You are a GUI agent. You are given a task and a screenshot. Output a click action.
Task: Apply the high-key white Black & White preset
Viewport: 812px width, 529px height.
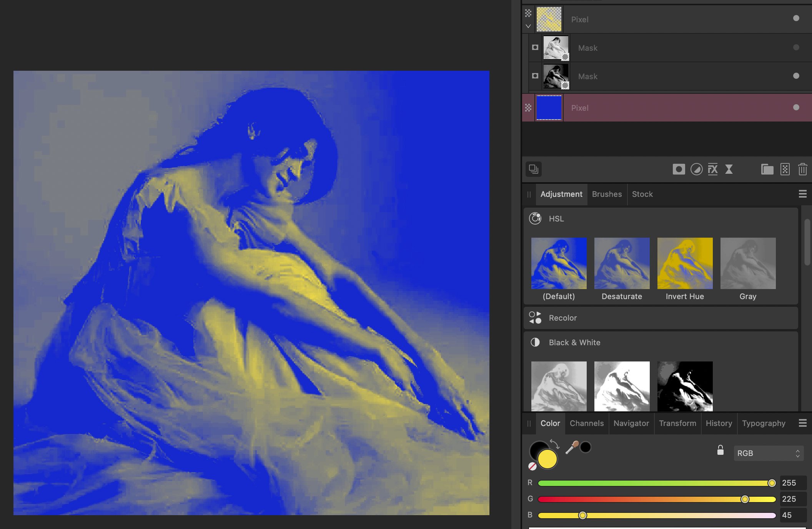pyautogui.click(x=622, y=386)
